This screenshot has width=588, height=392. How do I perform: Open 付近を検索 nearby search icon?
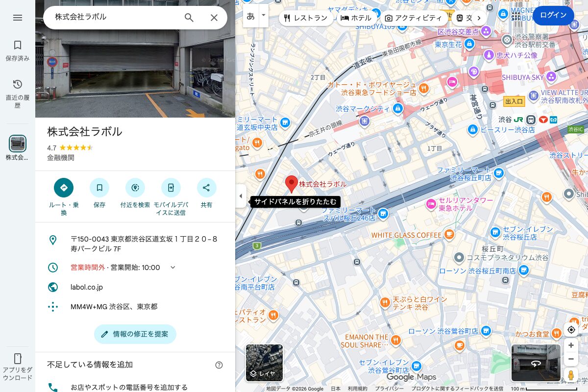coord(135,188)
